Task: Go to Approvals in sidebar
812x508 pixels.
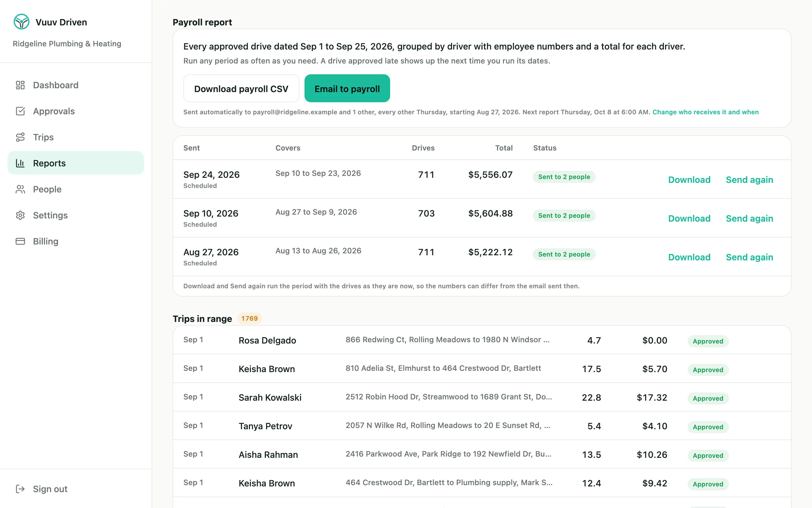Action: (76, 111)
